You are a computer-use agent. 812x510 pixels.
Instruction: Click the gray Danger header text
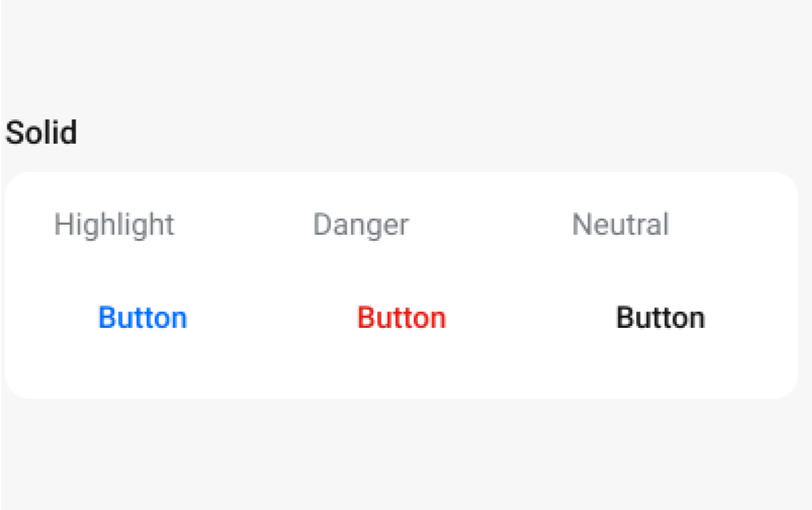click(x=361, y=223)
